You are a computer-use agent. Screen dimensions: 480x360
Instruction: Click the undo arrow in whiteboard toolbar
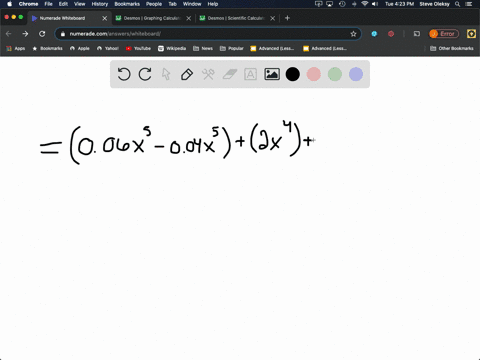click(x=124, y=74)
